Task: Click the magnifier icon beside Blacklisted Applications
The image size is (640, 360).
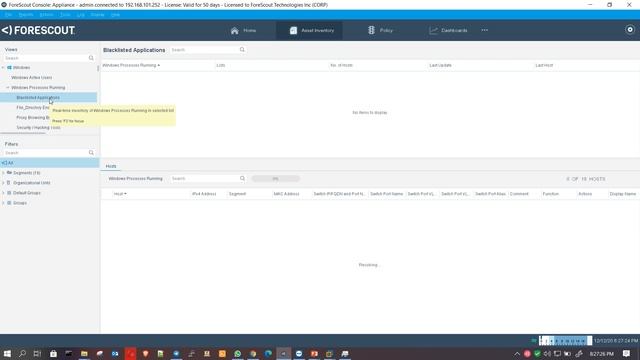Action: (242, 50)
